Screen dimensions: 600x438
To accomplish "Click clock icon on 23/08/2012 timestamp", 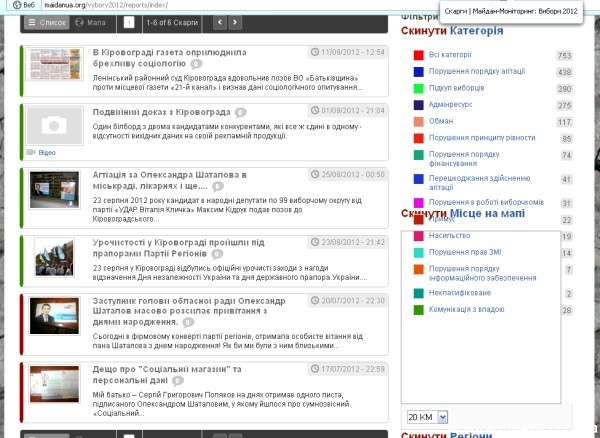I will point(315,242).
